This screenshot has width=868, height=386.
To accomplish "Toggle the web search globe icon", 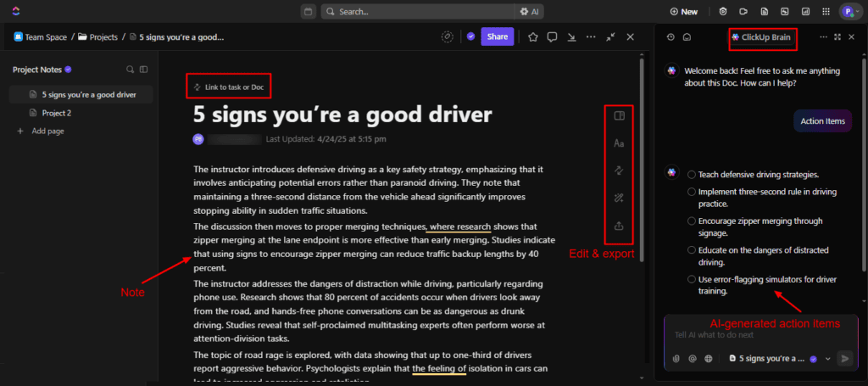I will pyautogui.click(x=709, y=358).
